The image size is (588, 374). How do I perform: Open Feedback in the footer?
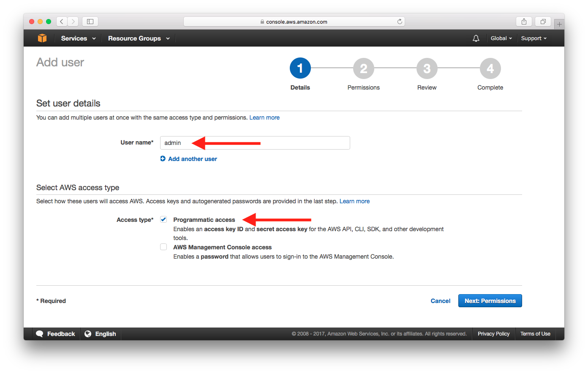click(x=61, y=334)
